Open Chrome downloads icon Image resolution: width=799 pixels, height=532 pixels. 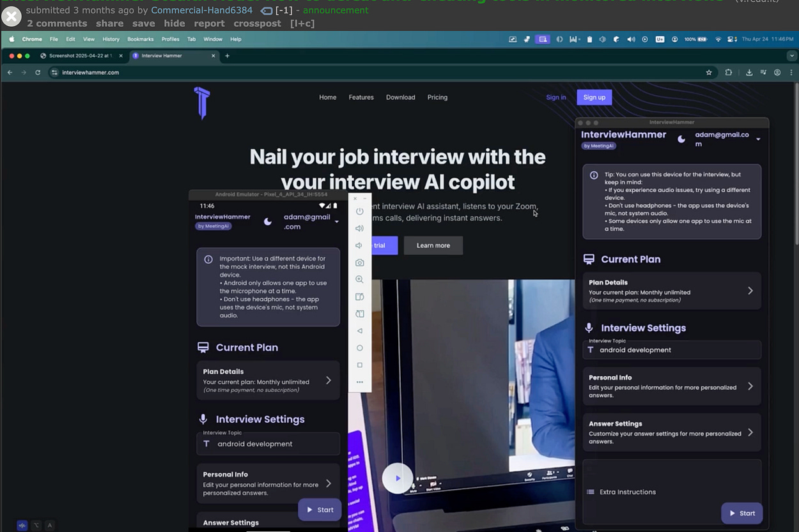tap(749, 73)
